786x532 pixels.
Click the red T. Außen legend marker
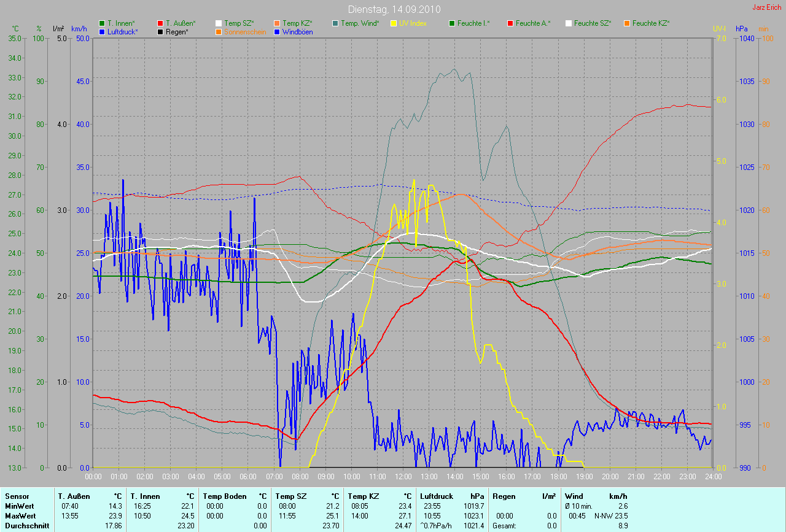160,23
